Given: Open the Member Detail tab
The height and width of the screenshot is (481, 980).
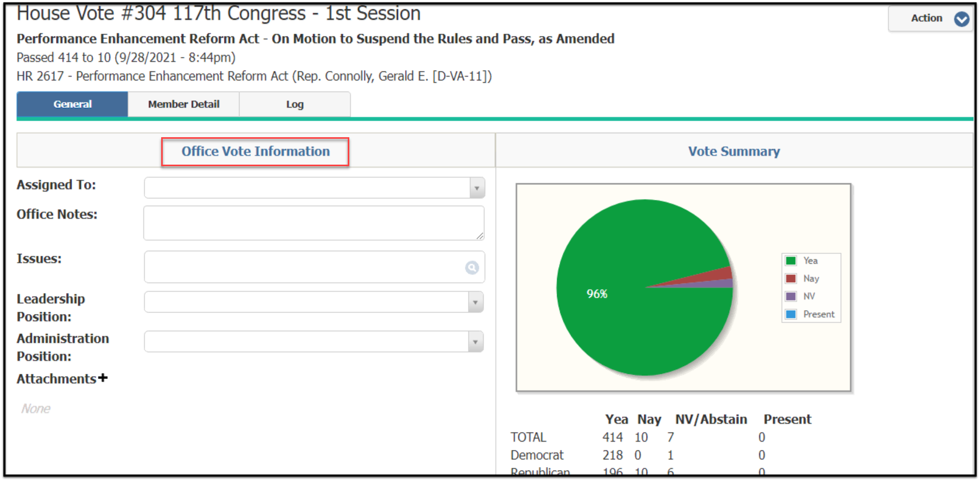Looking at the screenshot, I should click(183, 104).
